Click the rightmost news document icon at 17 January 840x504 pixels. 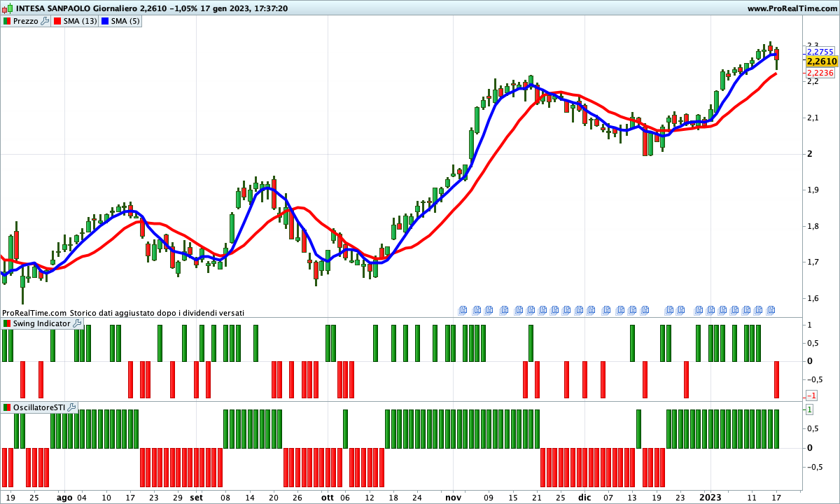pyautogui.click(x=770, y=309)
